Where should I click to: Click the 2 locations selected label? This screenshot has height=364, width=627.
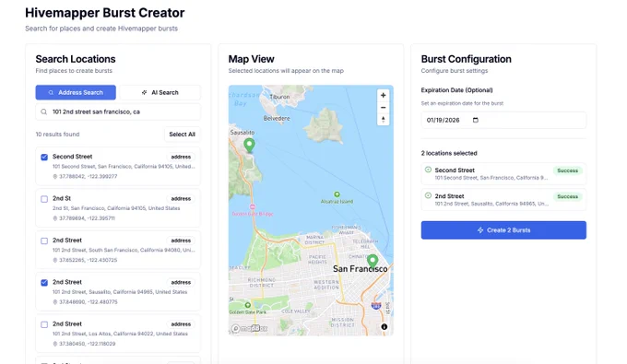click(449, 153)
